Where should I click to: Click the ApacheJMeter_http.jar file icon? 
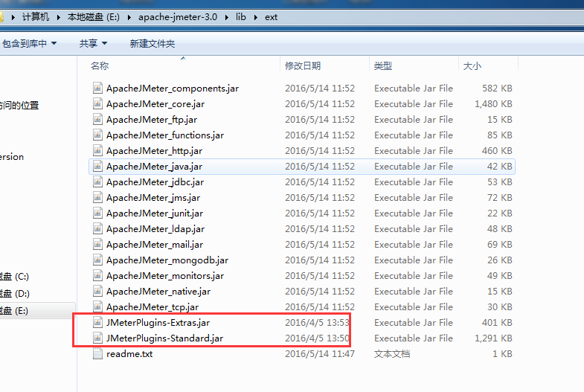(x=97, y=150)
